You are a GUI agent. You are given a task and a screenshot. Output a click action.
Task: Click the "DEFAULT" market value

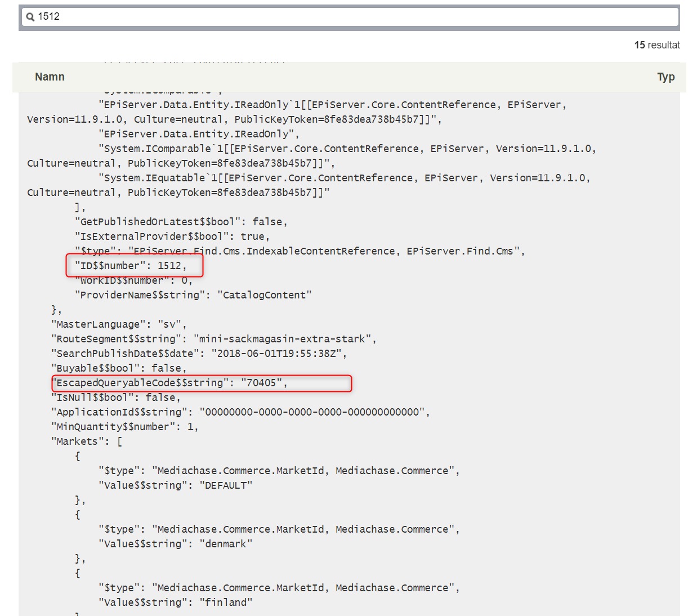click(x=226, y=485)
